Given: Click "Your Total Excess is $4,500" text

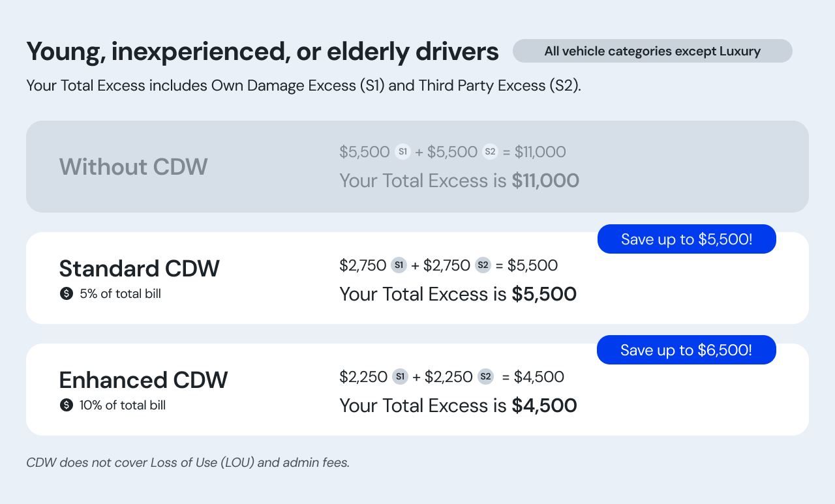Looking at the screenshot, I should tap(458, 406).
